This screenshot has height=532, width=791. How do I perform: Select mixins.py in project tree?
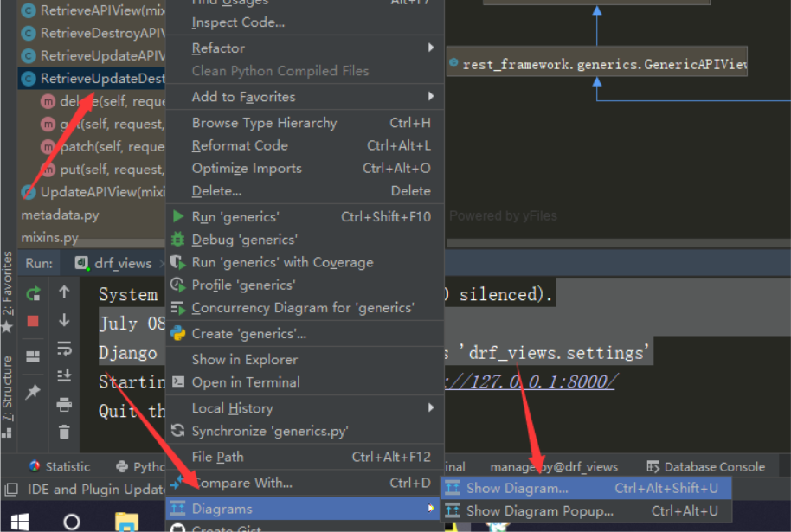[x=49, y=237]
